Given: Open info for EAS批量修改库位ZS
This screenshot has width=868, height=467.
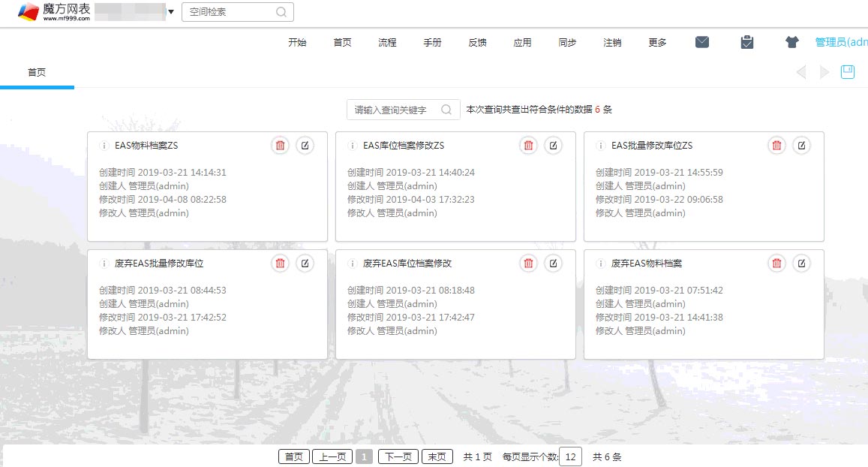Looking at the screenshot, I should (x=600, y=146).
